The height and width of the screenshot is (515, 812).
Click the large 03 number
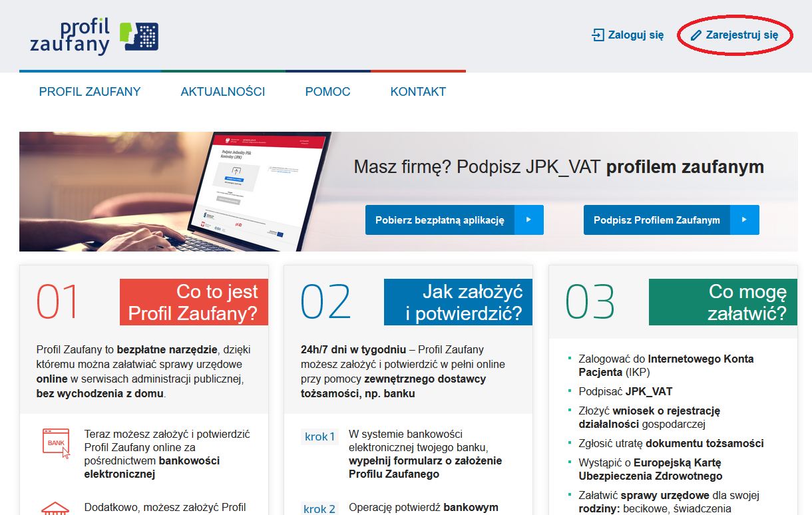[590, 302]
